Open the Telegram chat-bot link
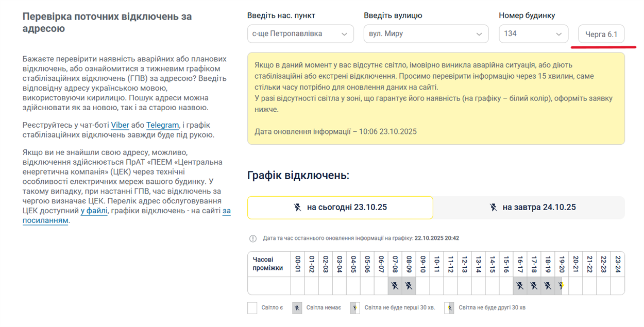The width and height of the screenshot is (644, 327). (x=162, y=125)
